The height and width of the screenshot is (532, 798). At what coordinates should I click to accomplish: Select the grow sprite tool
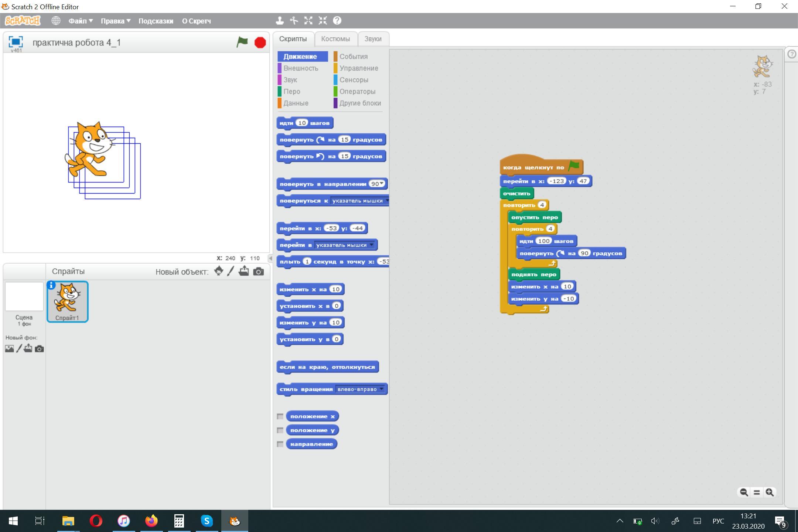308,21
